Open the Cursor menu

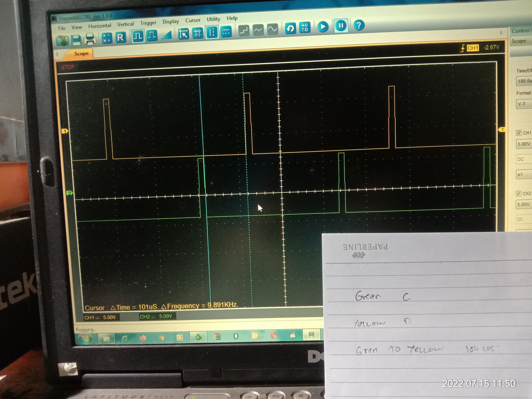pyautogui.click(x=193, y=20)
